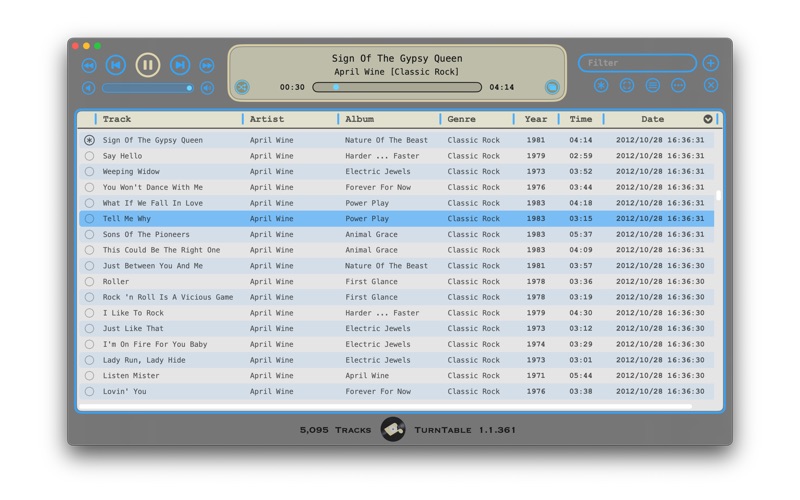Click the TurnTable record logo in the footer
Viewport: 800px width, 500px height.
coord(393,430)
